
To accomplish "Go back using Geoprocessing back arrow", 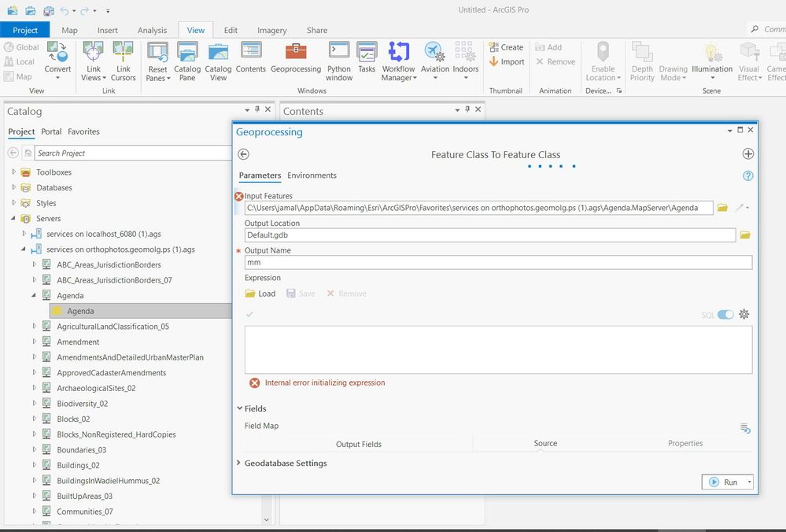I will tap(244, 154).
